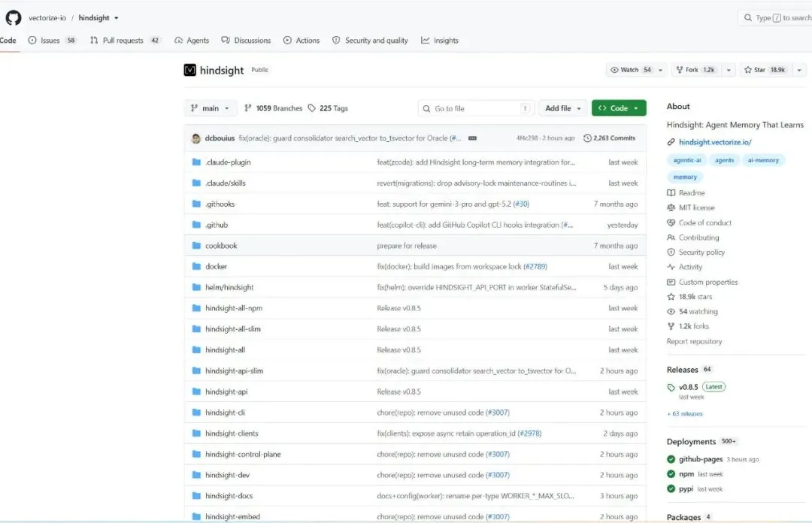The width and height of the screenshot is (812, 523).
Task: Open 1059 Branches list
Action: [x=274, y=108]
